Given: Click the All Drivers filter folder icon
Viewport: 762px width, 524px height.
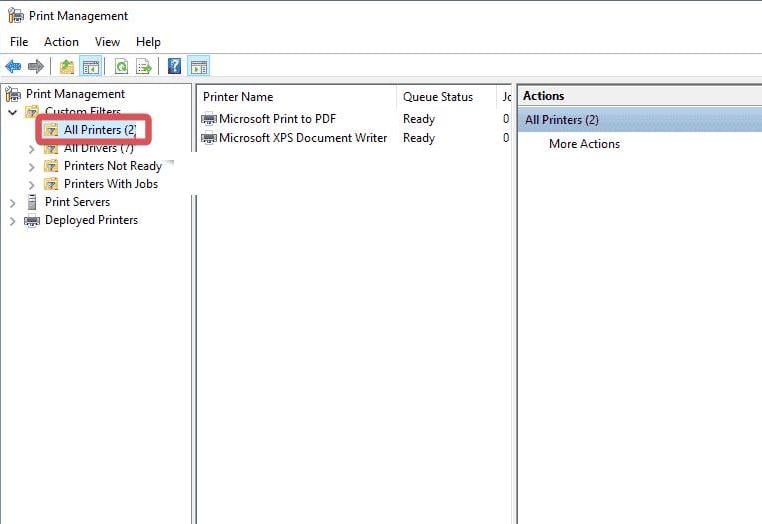Looking at the screenshot, I should tap(51, 148).
